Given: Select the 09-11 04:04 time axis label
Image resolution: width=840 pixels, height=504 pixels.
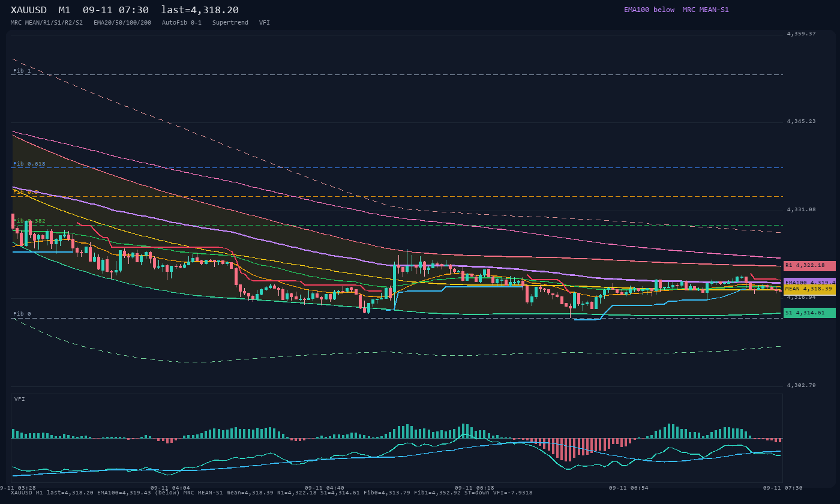Looking at the screenshot, I should 170,488.
